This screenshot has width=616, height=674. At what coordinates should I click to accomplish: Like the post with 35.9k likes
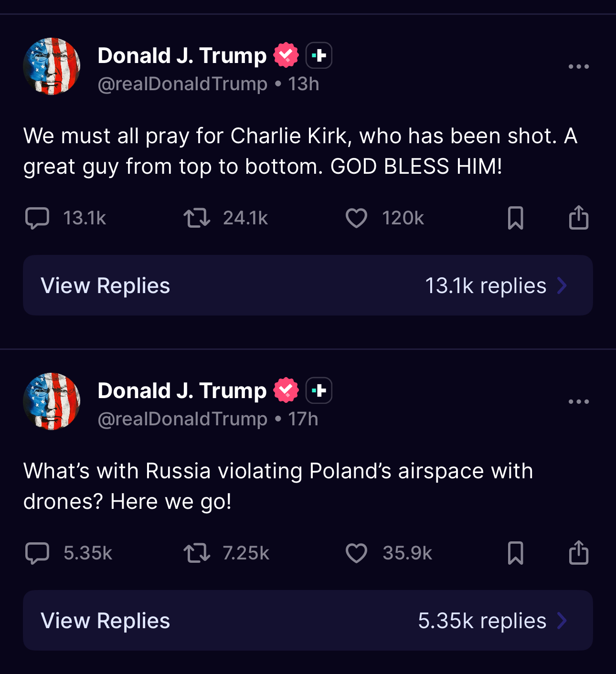[x=356, y=553]
